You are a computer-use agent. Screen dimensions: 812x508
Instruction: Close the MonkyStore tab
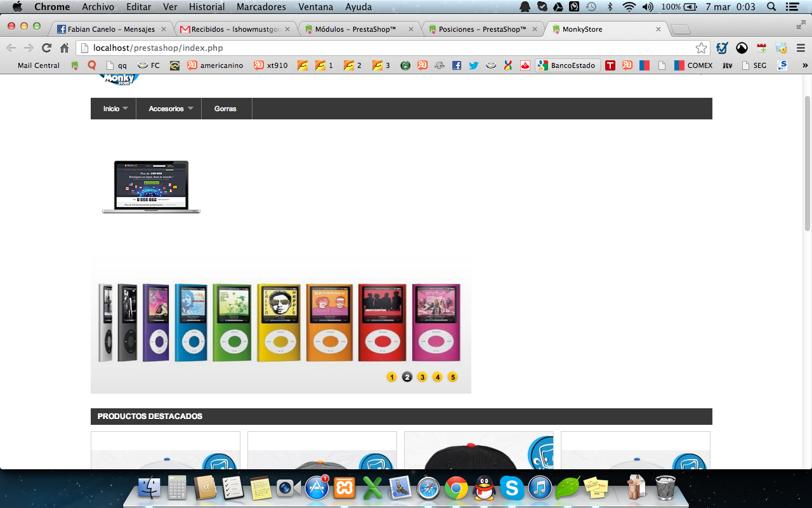pos(658,29)
